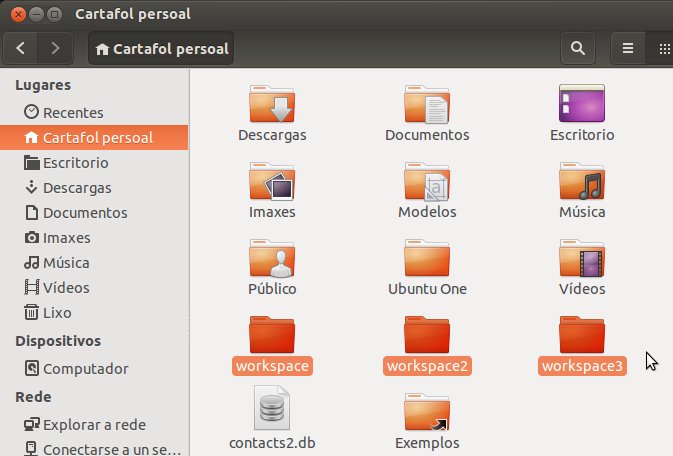Viewport: 673px width, 456px height.
Task: Select the Público folder icon
Action: click(x=272, y=258)
